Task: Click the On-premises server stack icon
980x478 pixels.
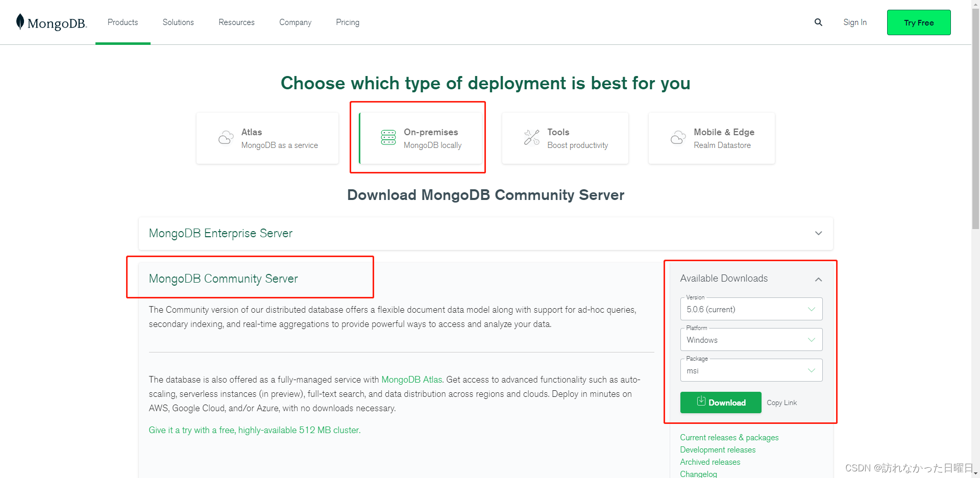Action: 388,138
